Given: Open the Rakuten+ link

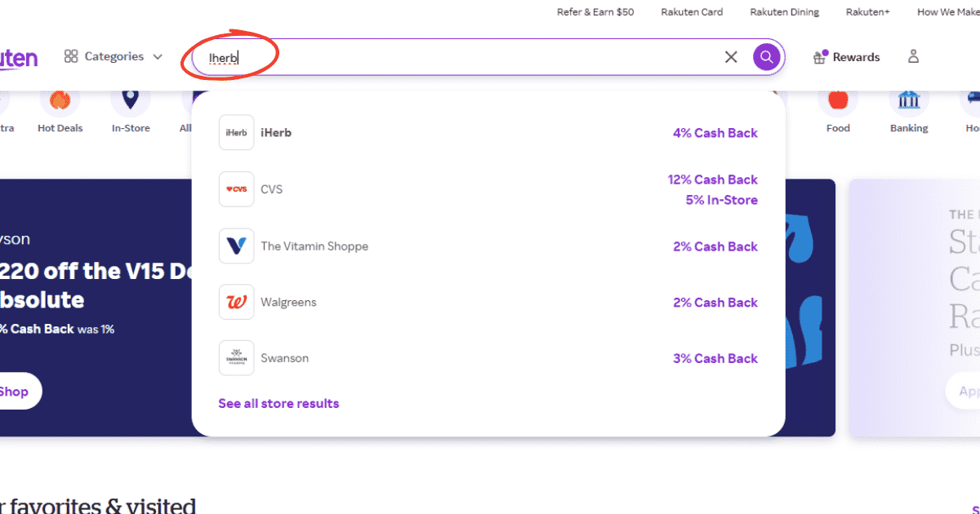Looking at the screenshot, I should pyautogui.click(x=867, y=12).
